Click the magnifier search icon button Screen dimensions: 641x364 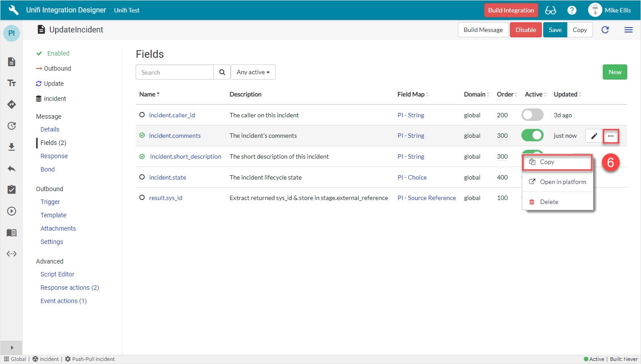coord(222,72)
